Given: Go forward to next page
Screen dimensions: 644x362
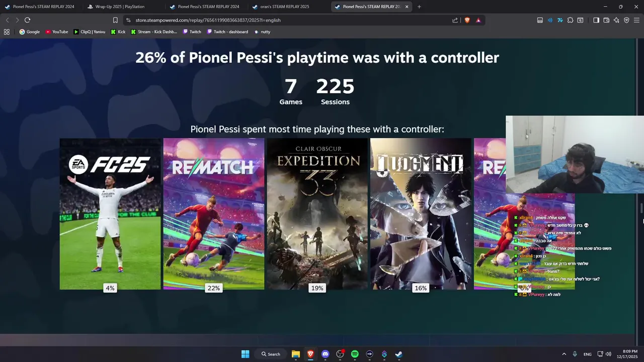Looking at the screenshot, I should click(x=17, y=20).
